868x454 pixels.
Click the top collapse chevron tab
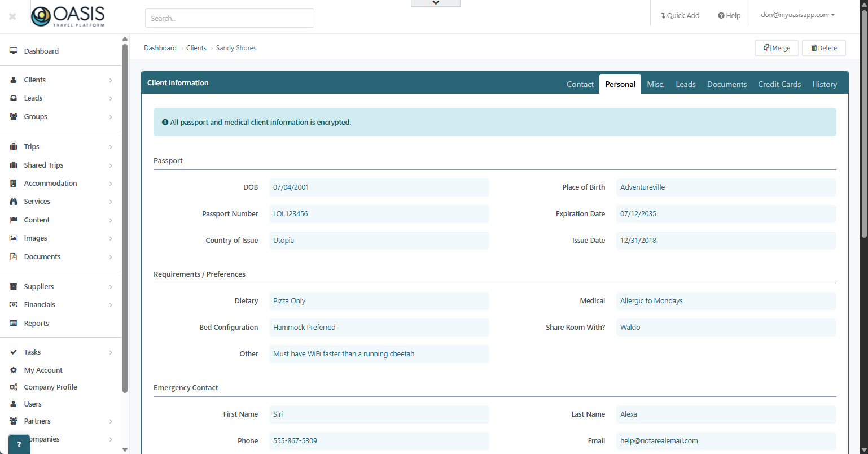(x=436, y=3)
